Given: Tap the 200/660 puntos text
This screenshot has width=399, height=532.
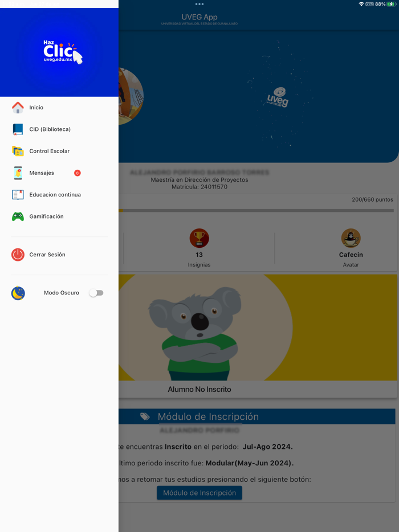Looking at the screenshot, I should pyautogui.click(x=373, y=200).
